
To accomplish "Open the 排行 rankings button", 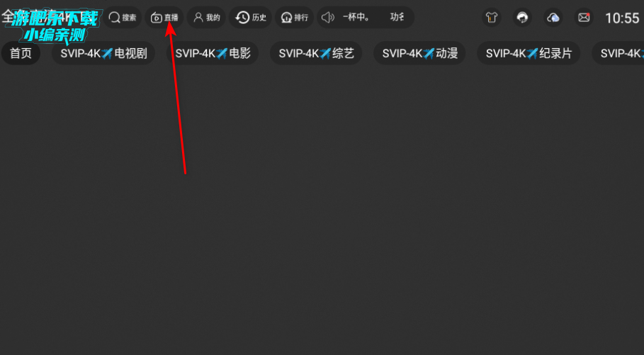I will (x=294, y=18).
